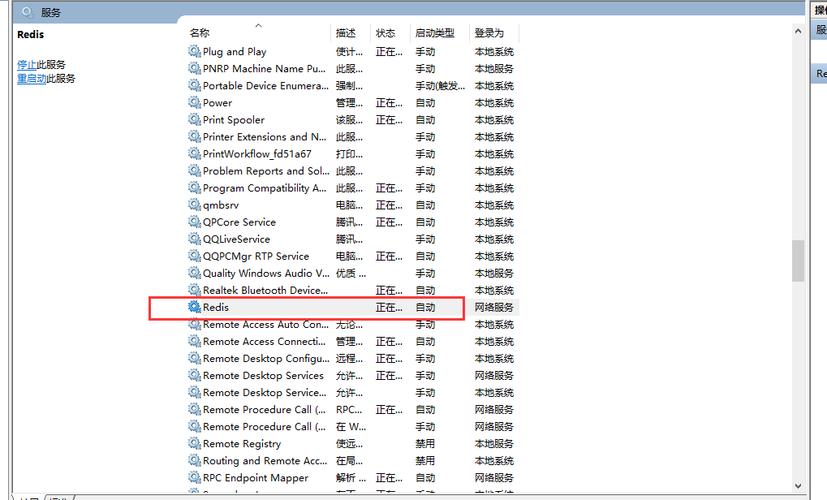The image size is (827, 500).
Task: Click the QQLiveService gear icon
Action: coord(194,239)
